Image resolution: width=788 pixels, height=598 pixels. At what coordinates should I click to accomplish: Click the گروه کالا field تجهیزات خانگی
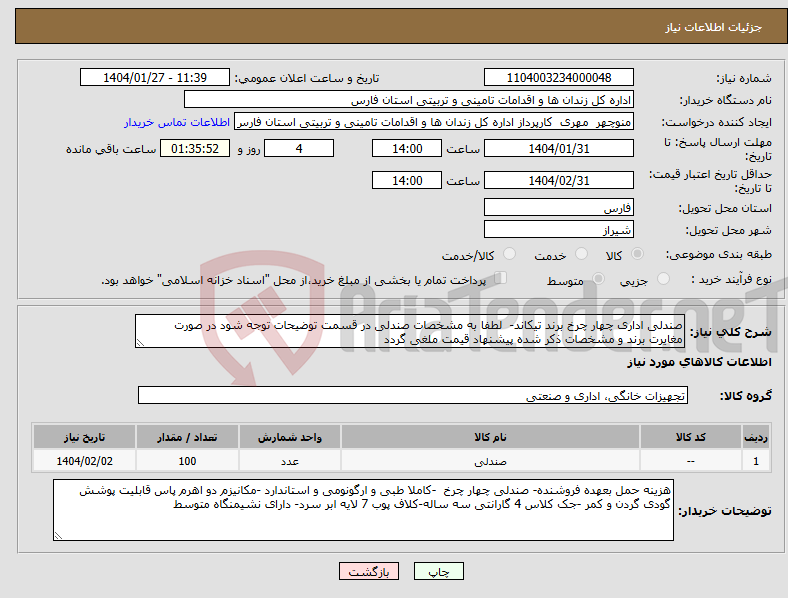(413, 395)
